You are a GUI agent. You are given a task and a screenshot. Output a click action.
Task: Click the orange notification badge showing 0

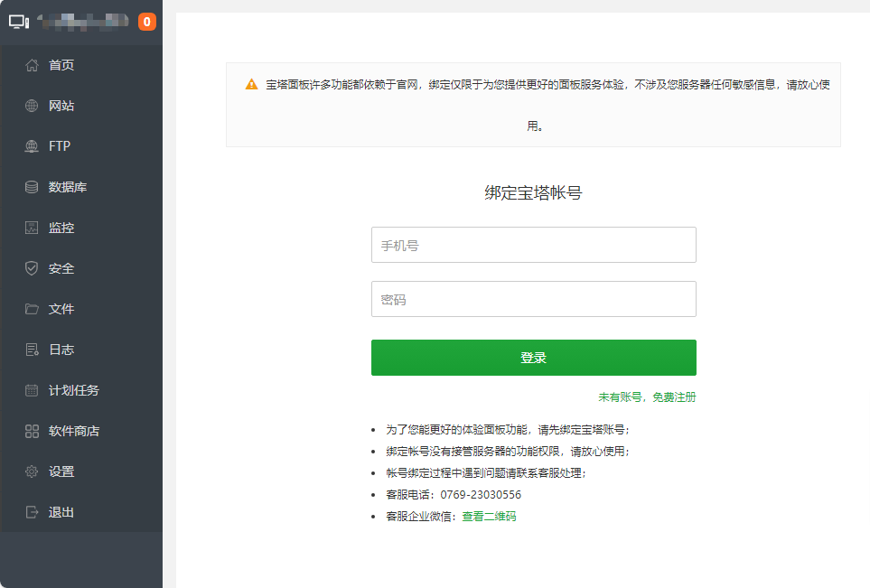click(x=147, y=22)
